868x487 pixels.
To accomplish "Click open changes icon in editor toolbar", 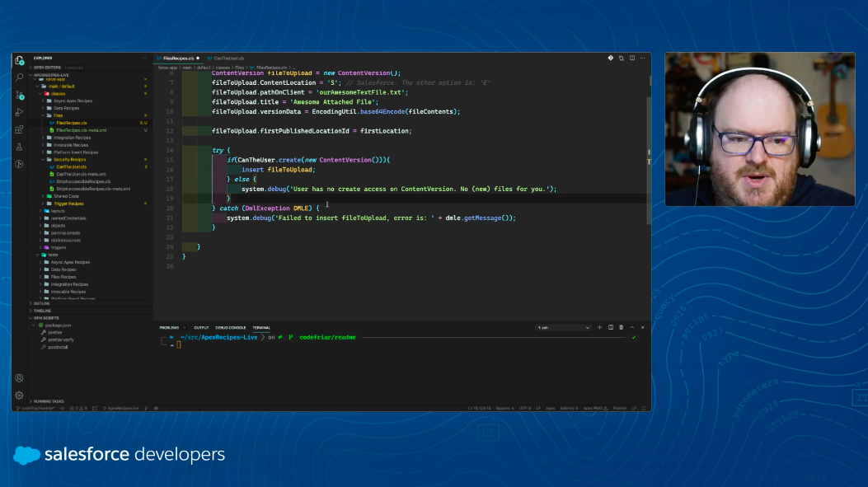I will (x=621, y=59).
